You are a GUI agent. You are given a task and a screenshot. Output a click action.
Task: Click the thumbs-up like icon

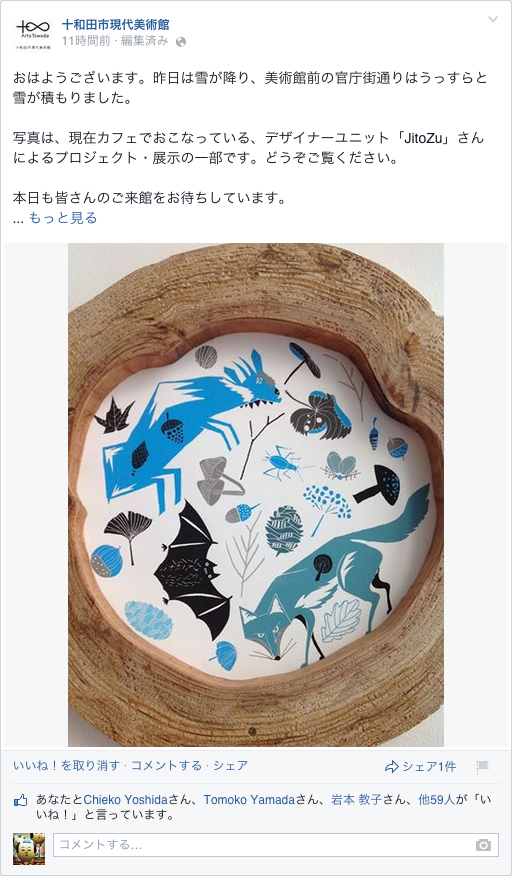pos(21,801)
